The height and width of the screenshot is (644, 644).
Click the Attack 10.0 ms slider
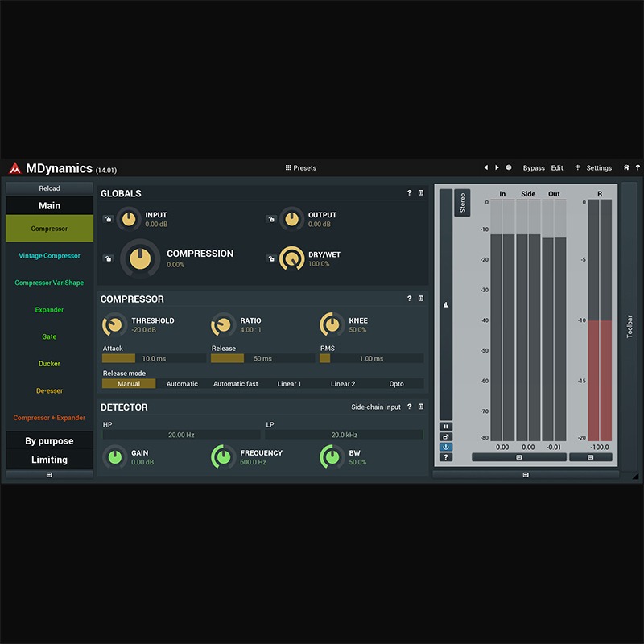tap(154, 358)
